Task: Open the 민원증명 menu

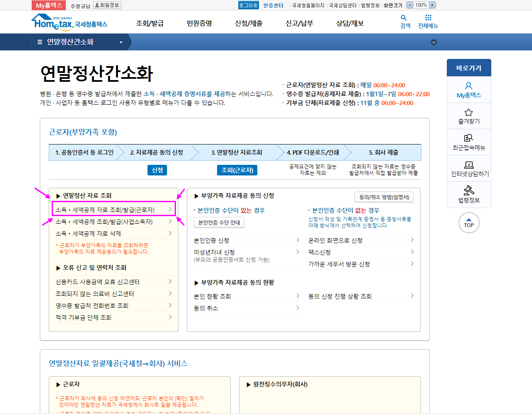Action: tap(199, 23)
